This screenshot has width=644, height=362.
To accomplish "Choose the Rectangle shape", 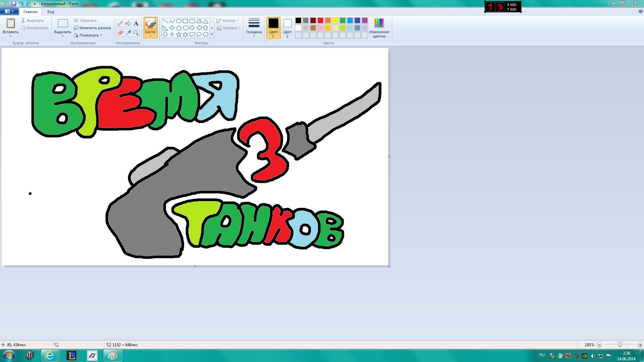I will point(185,21).
